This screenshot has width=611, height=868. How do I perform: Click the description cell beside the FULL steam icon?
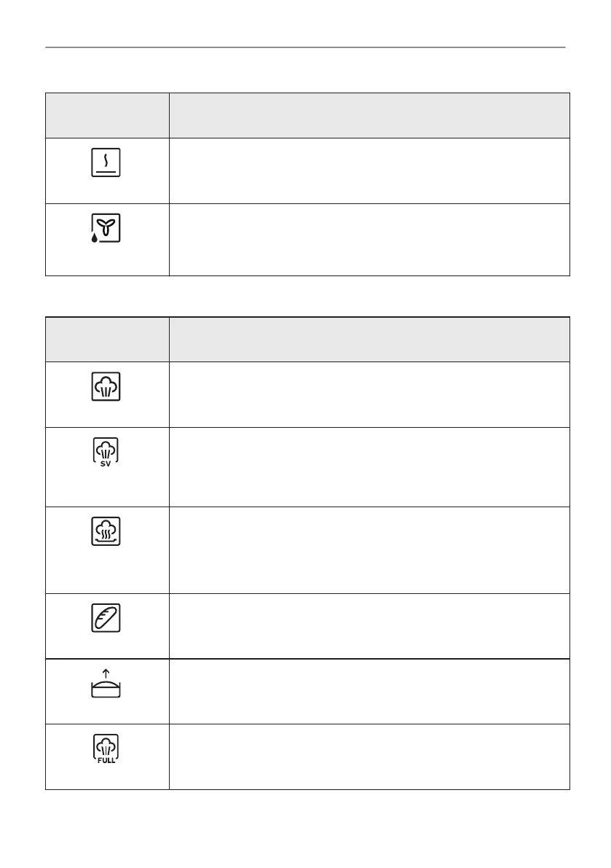[x=368, y=756]
